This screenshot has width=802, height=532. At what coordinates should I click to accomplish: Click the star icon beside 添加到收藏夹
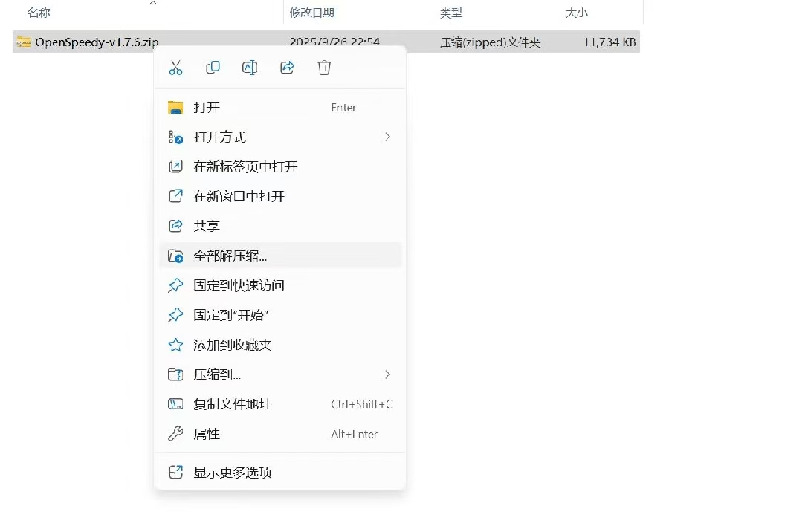[x=175, y=345]
